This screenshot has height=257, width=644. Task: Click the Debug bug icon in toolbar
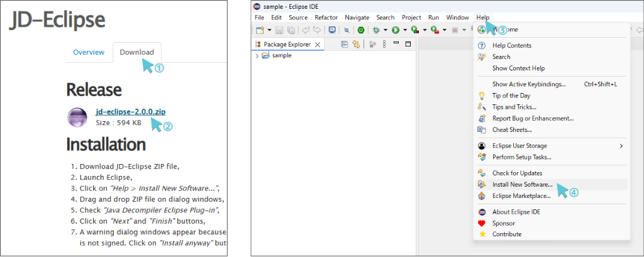(x=377, y=30)
